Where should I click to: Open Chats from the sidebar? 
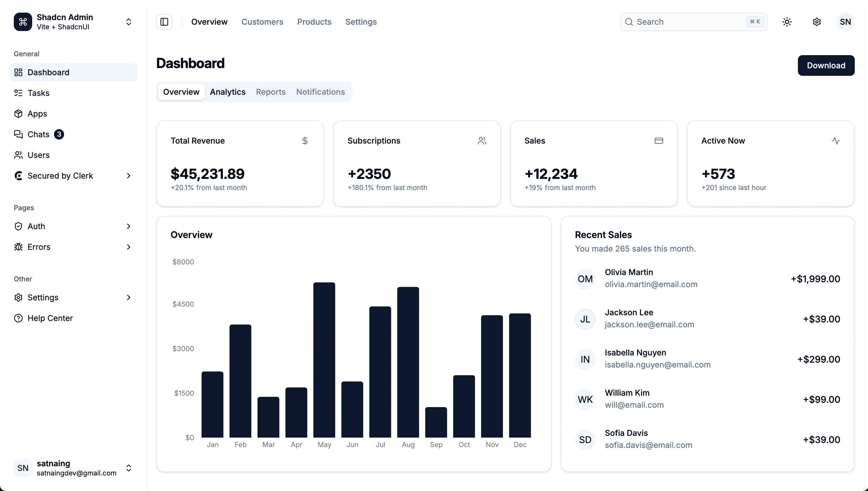tap(74, 134)
